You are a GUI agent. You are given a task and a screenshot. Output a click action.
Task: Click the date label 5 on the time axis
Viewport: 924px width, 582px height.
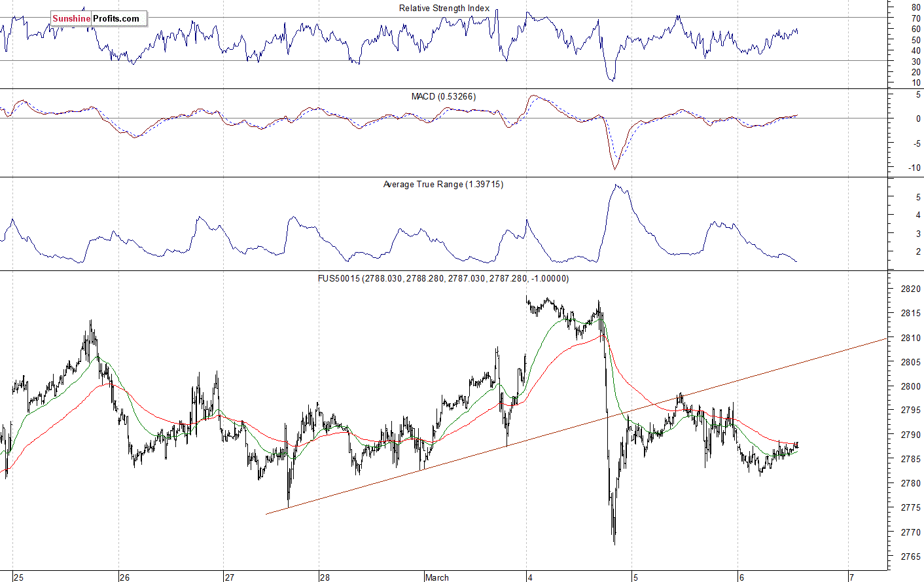coord(635,577)
